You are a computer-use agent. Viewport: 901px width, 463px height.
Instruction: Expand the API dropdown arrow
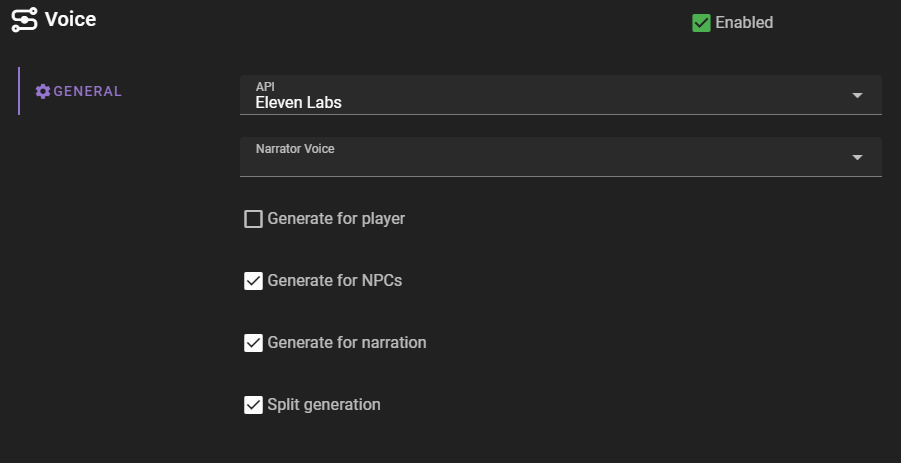pyautogui.click(x=857, y=95)
